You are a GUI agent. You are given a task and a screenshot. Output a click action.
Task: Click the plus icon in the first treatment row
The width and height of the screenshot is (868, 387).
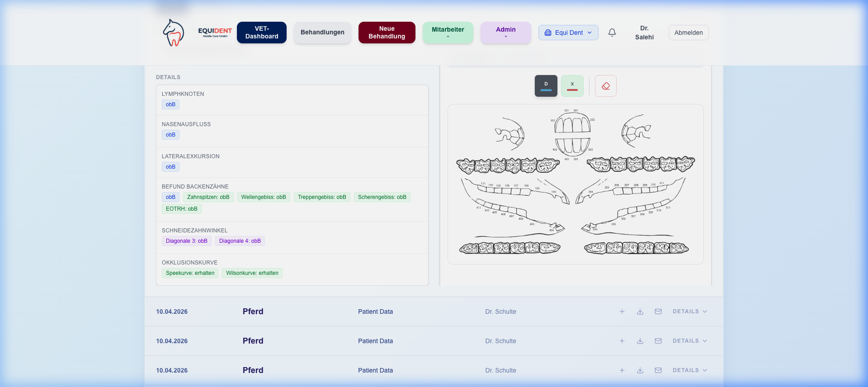(x=622, y=311)
